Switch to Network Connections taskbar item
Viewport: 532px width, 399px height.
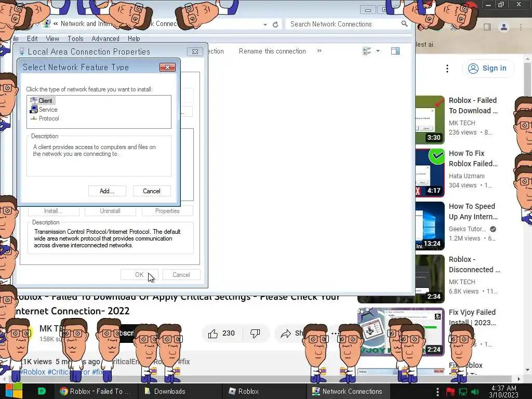pos(348,391)
